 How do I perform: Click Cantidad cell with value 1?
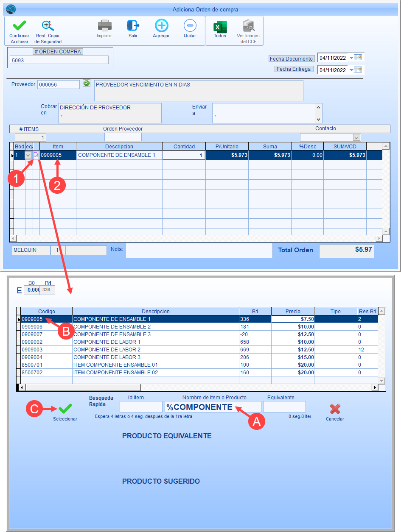pos(184,155)
